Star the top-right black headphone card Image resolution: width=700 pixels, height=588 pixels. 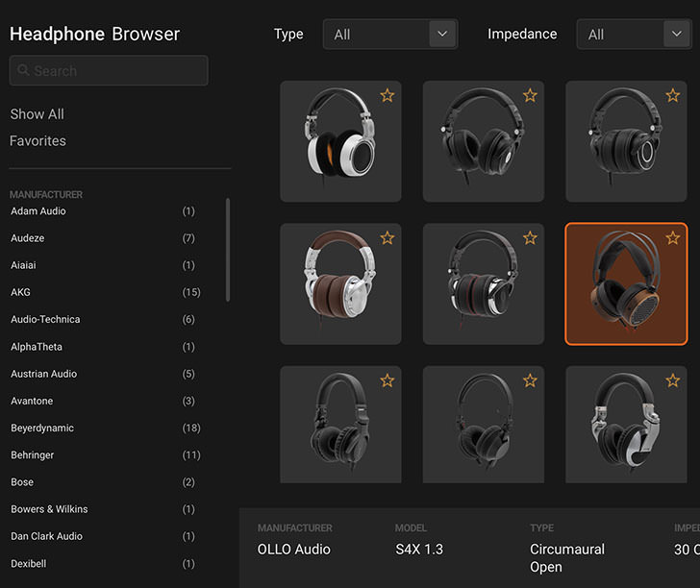[672, 95]
